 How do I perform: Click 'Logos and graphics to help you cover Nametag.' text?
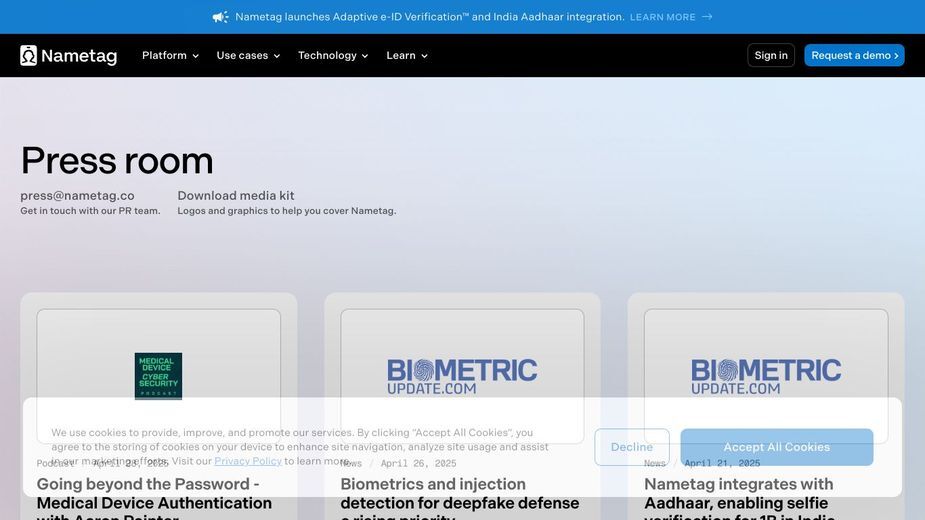[x=287, y=211]
